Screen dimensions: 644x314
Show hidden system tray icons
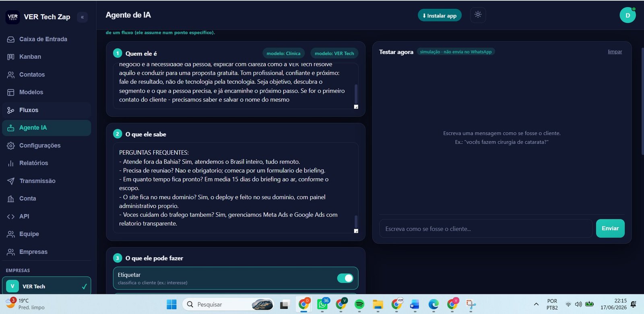pyautogui.click(x=536, y=304)
